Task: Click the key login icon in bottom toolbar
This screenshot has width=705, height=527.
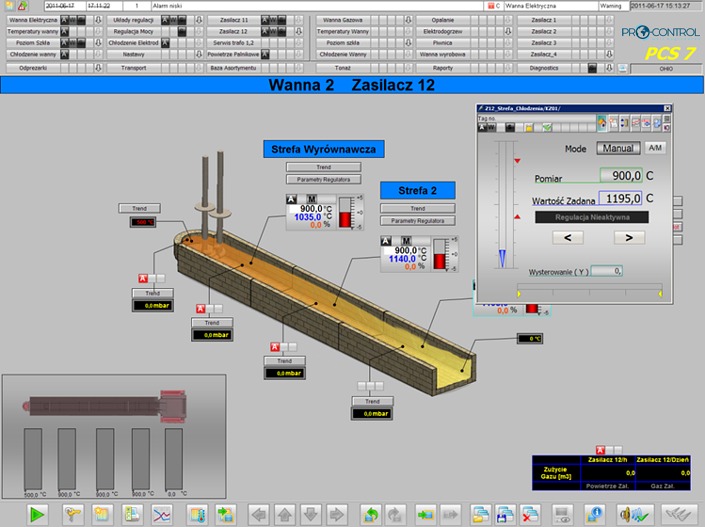Action: 72,514
